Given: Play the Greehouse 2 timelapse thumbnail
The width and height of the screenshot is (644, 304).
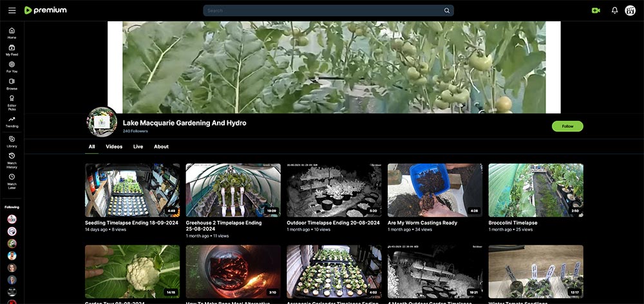Looking at the screenshot, I should pyautogui.click(x=233, y=190).
